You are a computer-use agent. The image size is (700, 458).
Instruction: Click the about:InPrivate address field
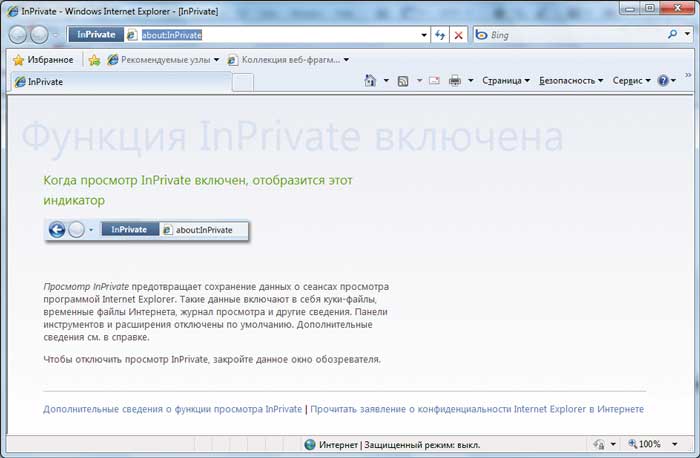pos(272,35)
